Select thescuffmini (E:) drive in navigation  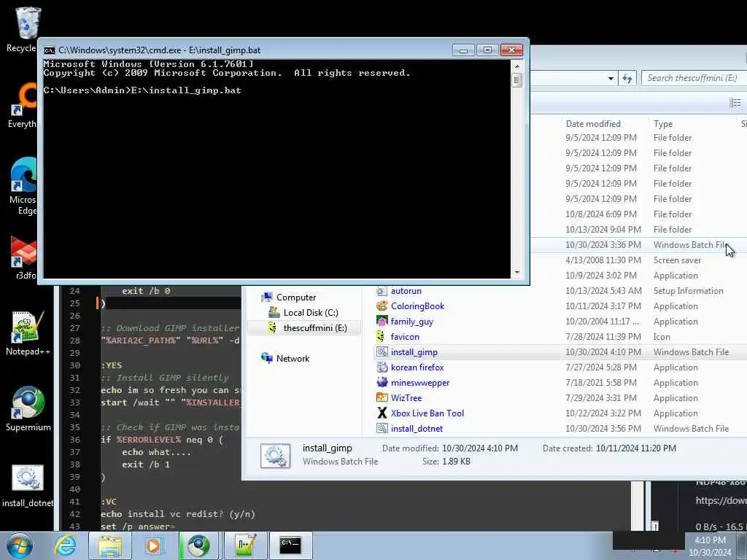pos(314,327)
